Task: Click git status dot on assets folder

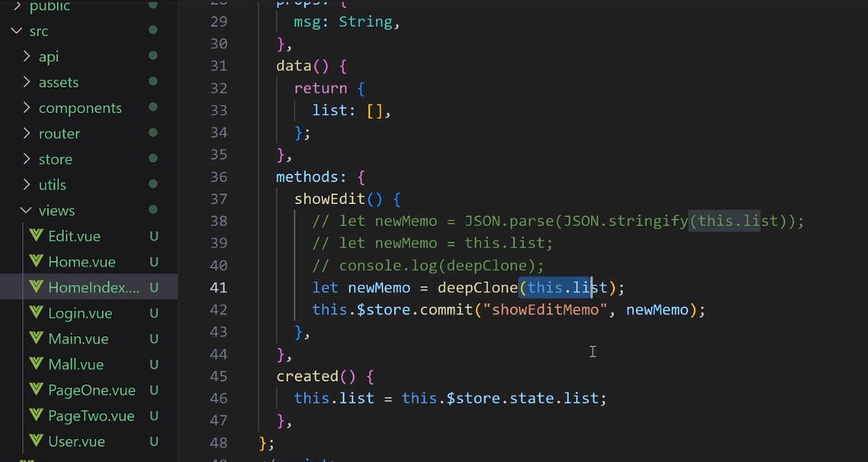Action: tap(154, 81)
